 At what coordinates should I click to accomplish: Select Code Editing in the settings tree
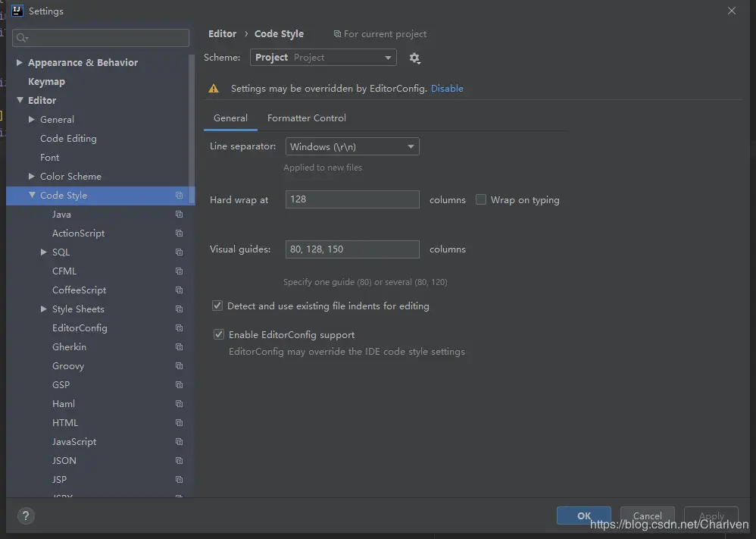(68, 139)
